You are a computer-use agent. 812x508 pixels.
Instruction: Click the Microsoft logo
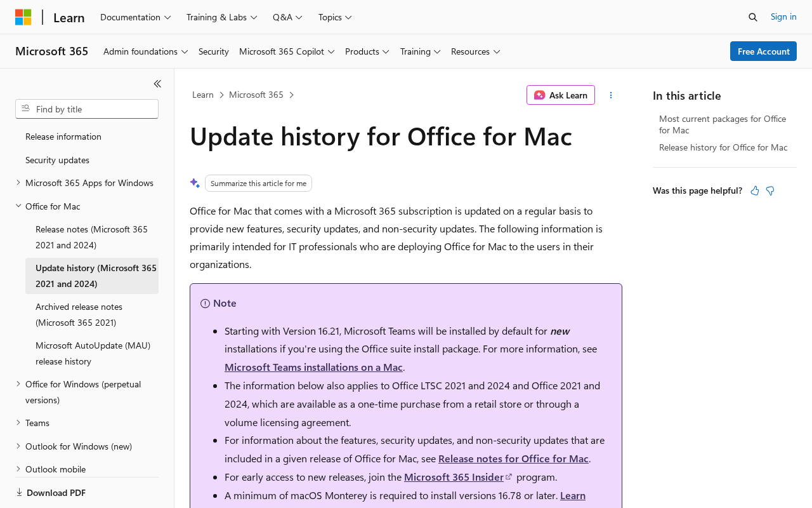coord(23,17)
